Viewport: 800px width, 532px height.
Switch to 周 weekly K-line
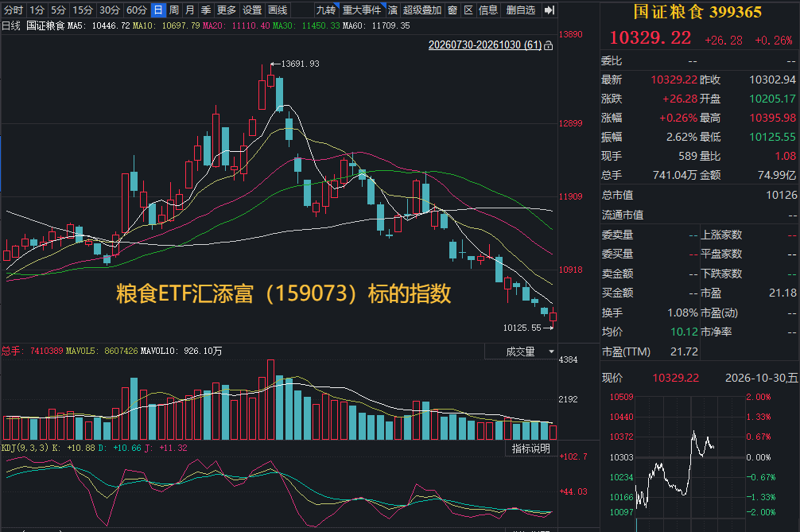coord(174,10)
